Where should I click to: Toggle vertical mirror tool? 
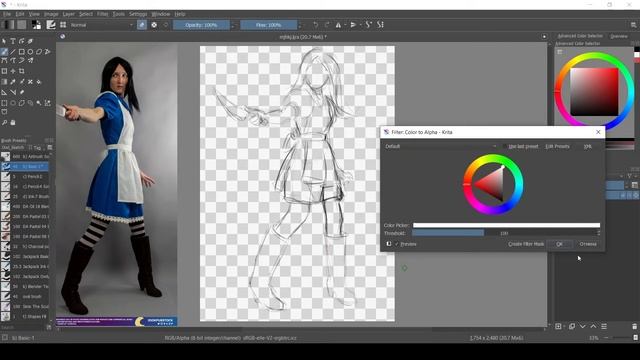[353, 25]
